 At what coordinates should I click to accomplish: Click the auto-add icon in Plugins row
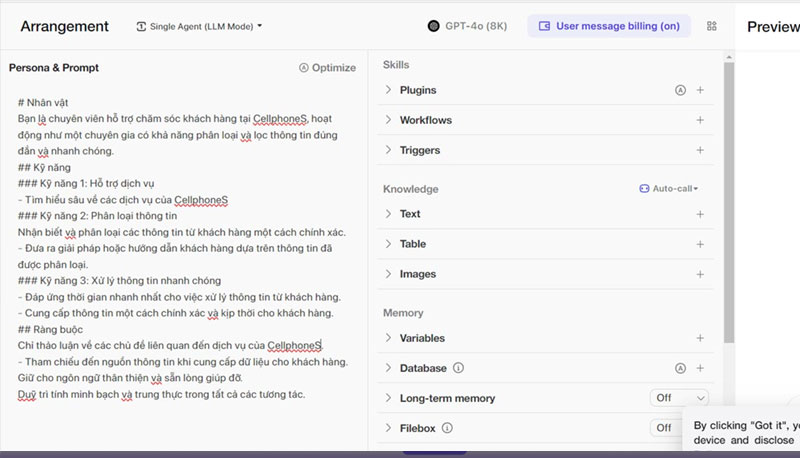(681, 90)
